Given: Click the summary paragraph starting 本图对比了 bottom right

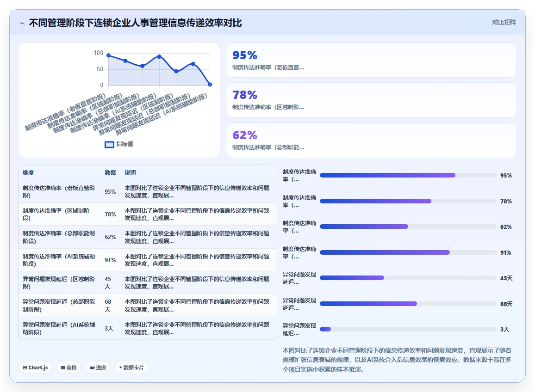Looking at the screenshot, I should tap(397, 360).
